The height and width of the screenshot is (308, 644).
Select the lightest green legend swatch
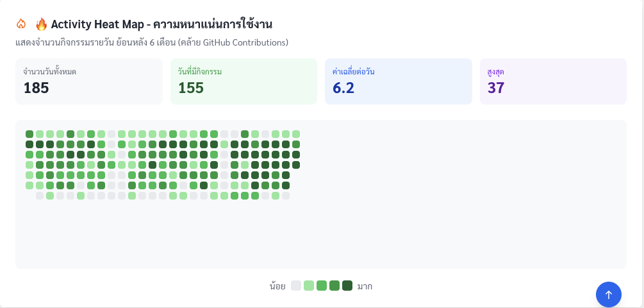(309, 286)
